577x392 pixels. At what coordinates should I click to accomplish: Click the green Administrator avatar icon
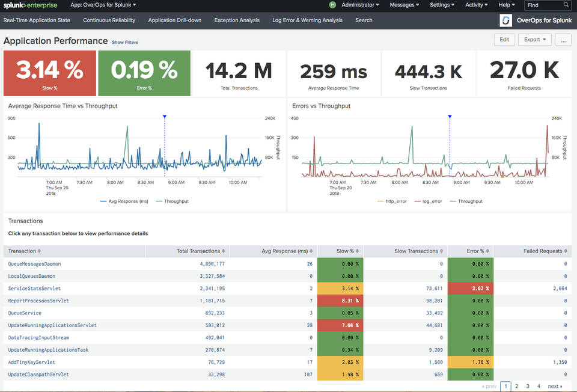point(333,5)
